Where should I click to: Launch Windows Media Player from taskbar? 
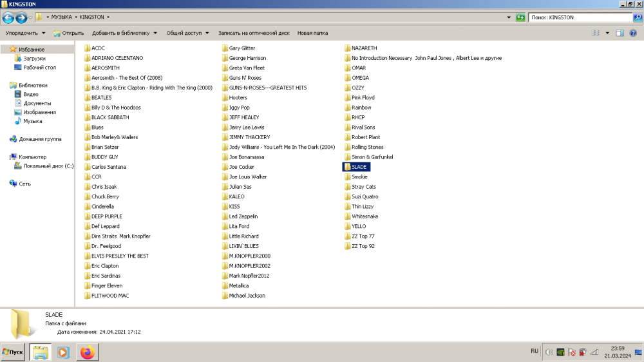[63, 352]
